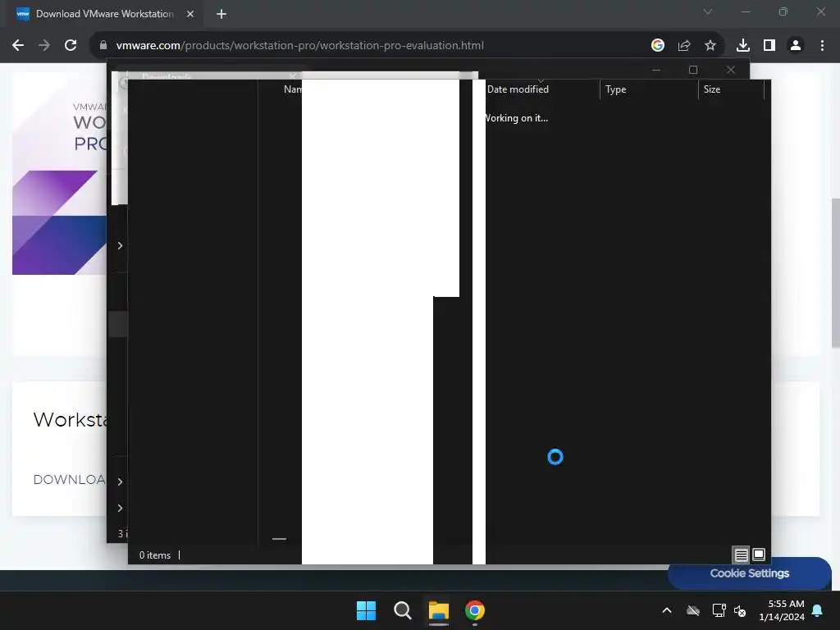
Task: Click the muted volume tray icon
Action: coord(740,610)
